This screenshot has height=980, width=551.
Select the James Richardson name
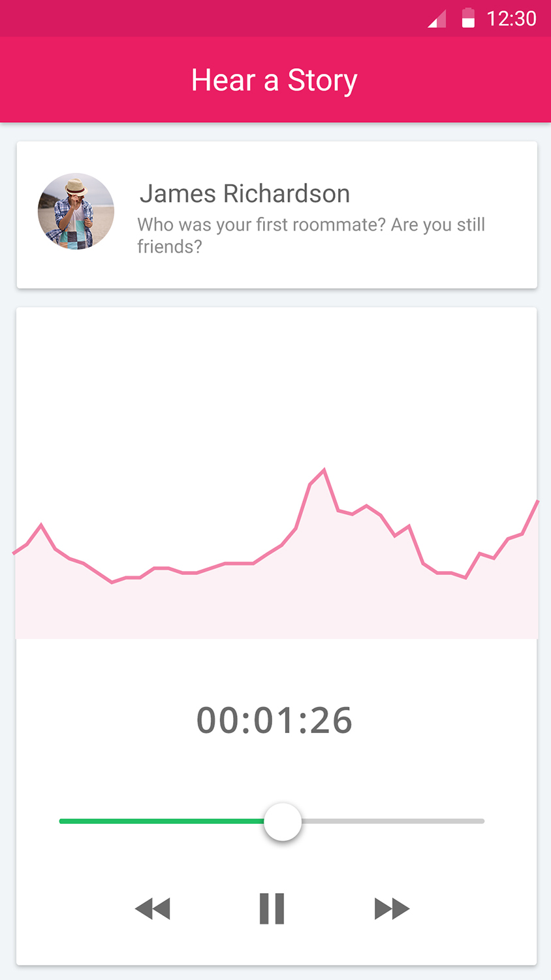[245, 193]
